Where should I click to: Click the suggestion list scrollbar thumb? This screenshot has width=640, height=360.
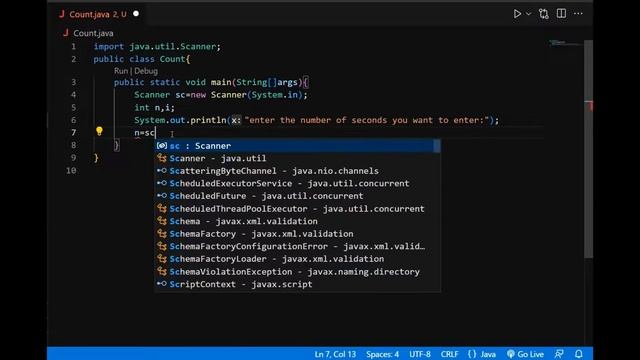(x=437, y=146)
